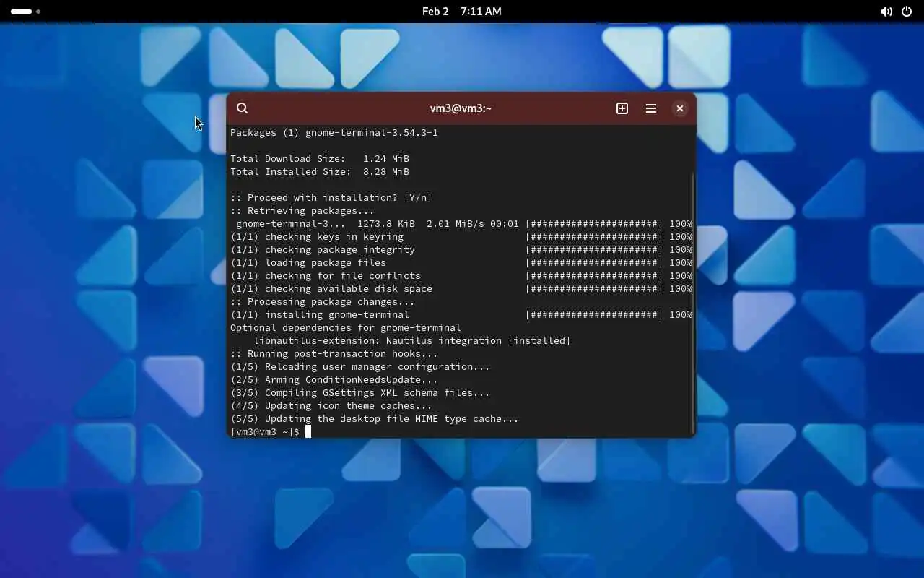Click the line 'Packages (1) gnome-terminal-3.54.3-1'
This screenshot has height=578, width=924.
334,132
